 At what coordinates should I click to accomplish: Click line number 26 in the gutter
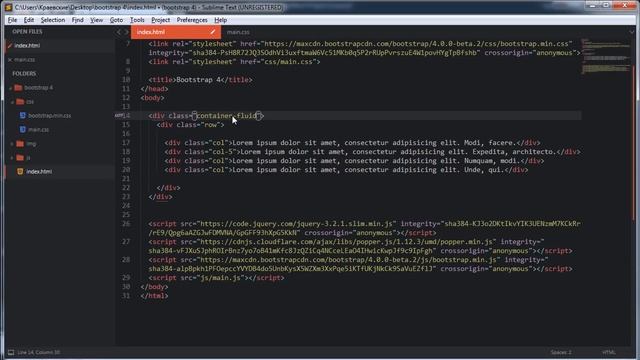pyautogui.click(x=126, y=224)
